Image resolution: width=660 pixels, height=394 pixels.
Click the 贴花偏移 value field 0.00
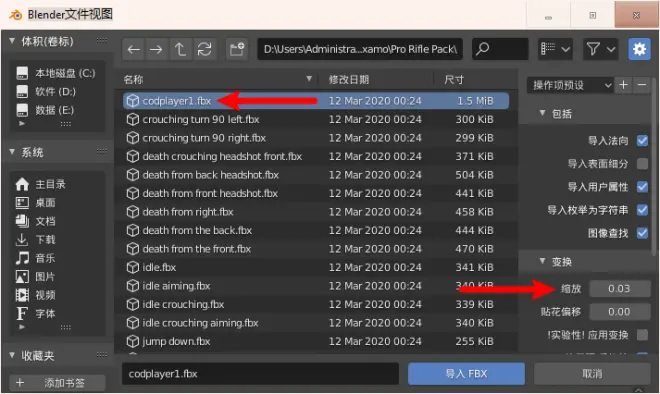619,312
